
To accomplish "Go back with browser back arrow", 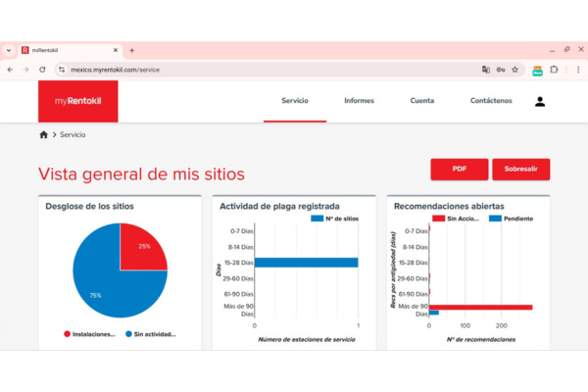I will pos(11,70).
